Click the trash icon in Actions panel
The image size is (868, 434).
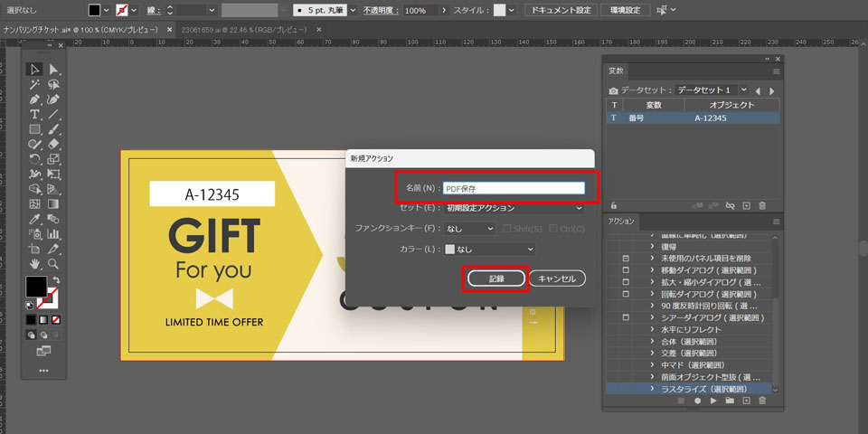click(x=762, y=400)
